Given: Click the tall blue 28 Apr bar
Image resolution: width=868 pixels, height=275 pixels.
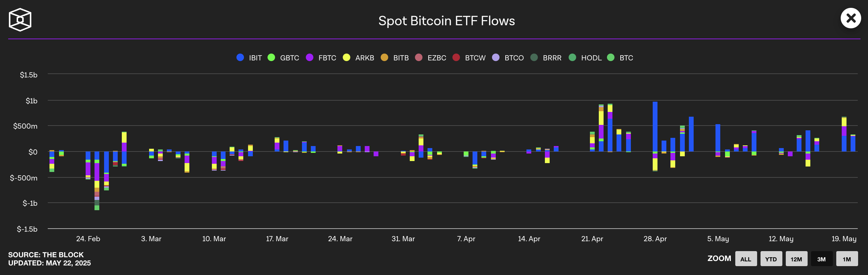Looking at the screenshot, I should (x=655, y=126).
